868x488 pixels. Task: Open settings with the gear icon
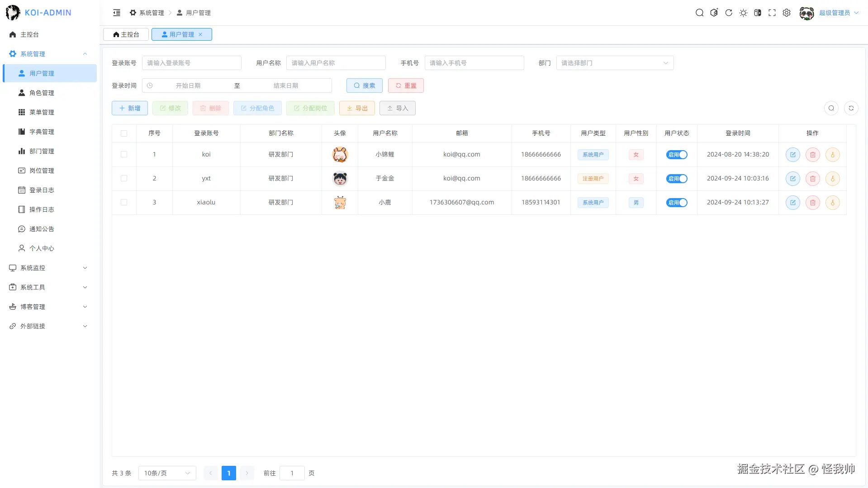point(787,13)
